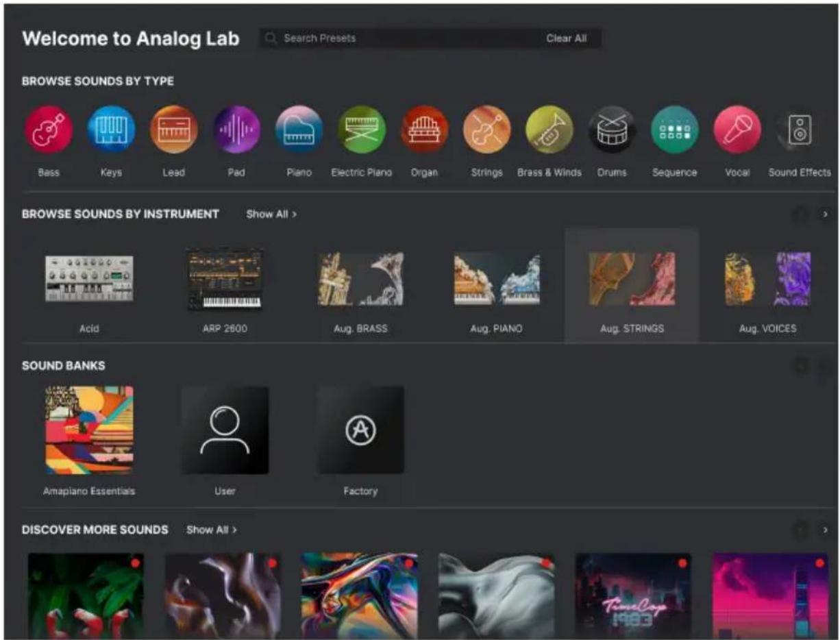
Task: Open the pink neon skyline sound pack
Action: coord(771,595)
